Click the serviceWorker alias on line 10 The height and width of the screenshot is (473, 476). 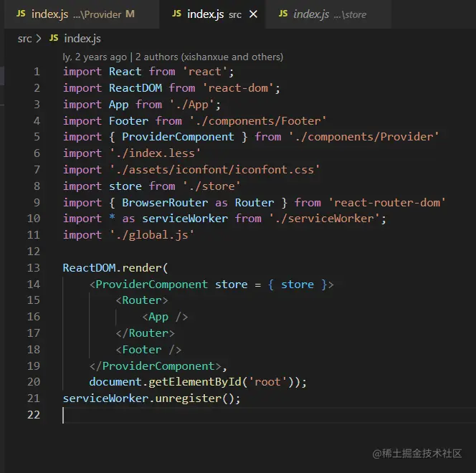pos(184,219)
